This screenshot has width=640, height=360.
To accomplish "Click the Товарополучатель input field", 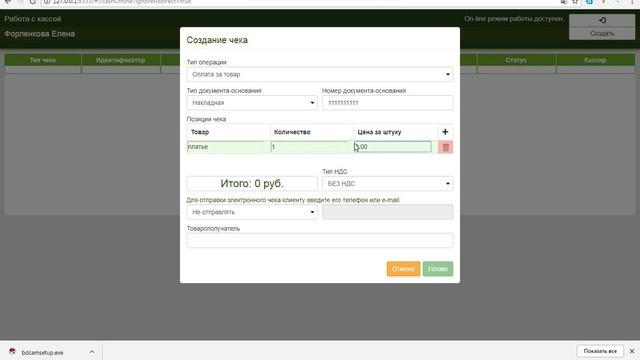I will (x=320, y=240).
